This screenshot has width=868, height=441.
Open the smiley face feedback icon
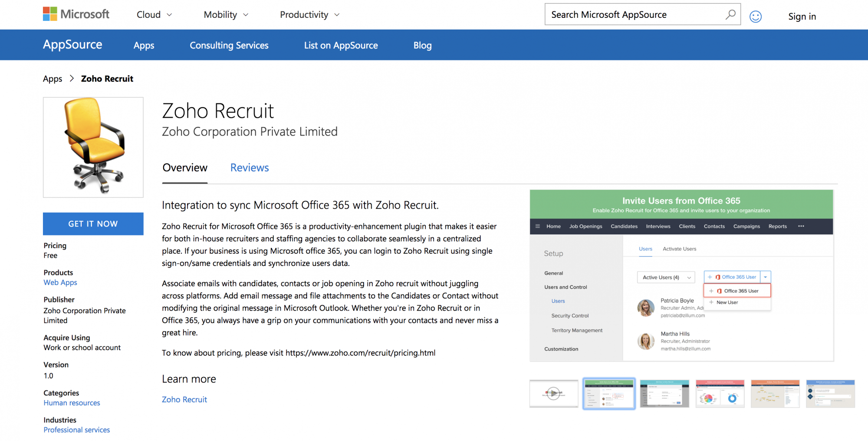pos(756,17)
